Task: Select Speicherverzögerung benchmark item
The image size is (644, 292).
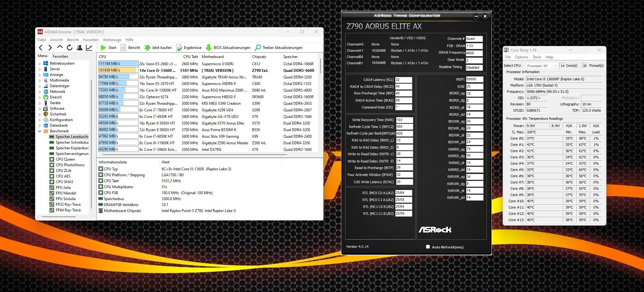Action: pos(69,154)
